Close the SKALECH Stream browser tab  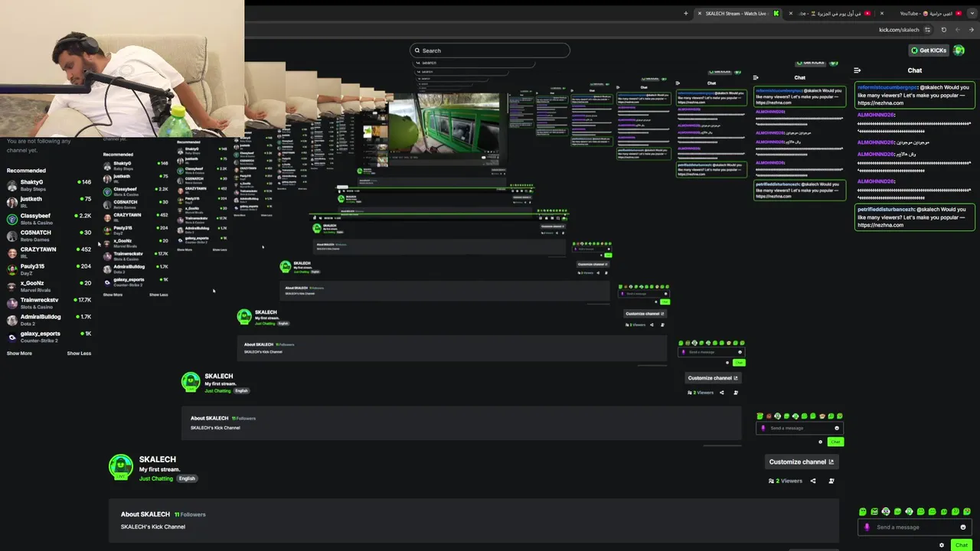pyautogui.click(x=699, y=13)
